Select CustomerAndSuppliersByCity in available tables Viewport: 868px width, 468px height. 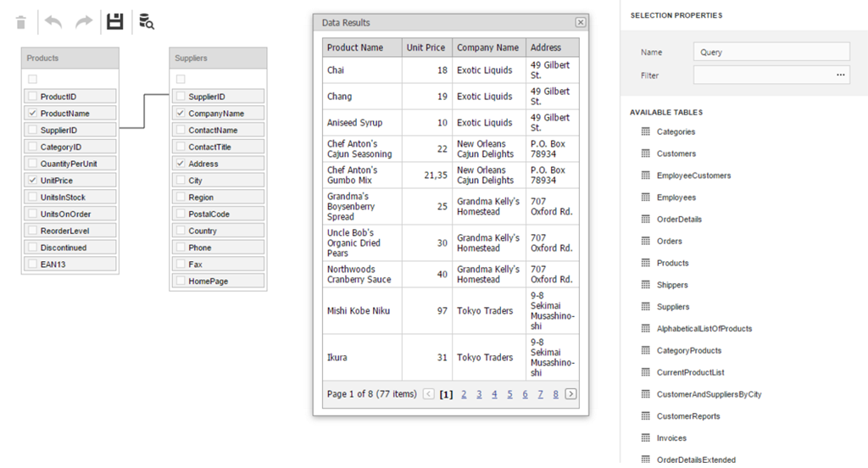point(709,394)
